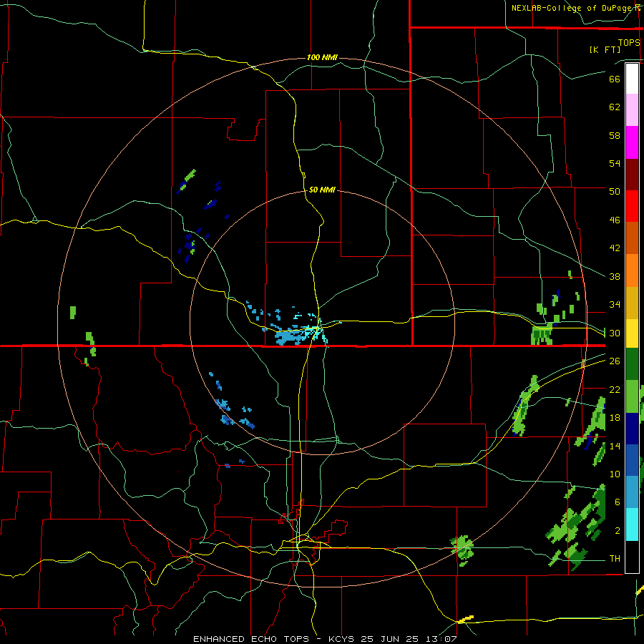Screen dimensions: 644x644
Task: Click the magenta swatch in the color scale
Action: coord(632,142)
